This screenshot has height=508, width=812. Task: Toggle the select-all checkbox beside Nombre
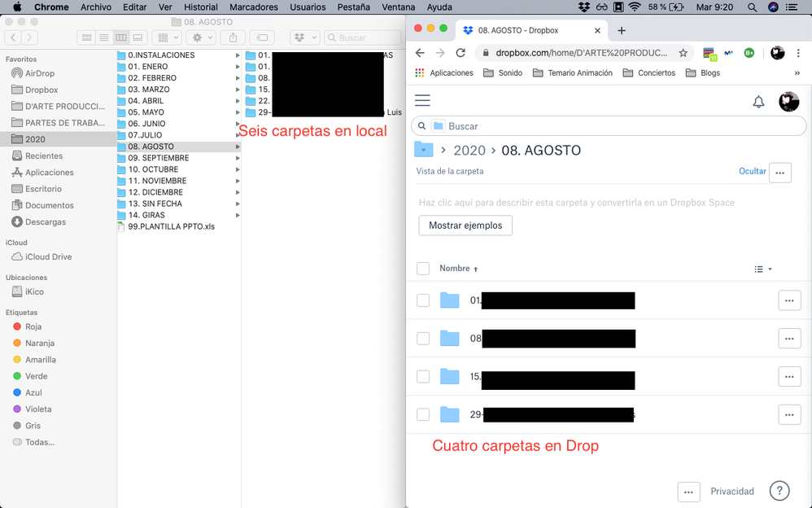423,269
